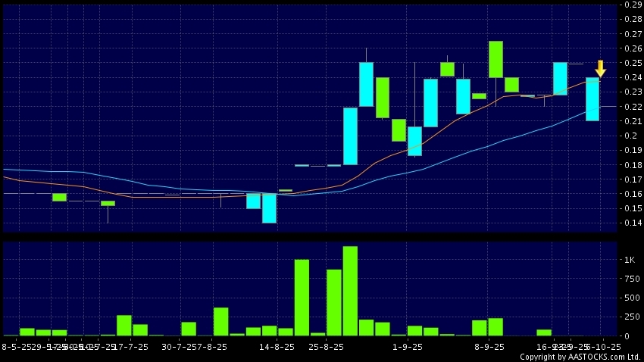Select the 750 volume axis label
This screenshot has width=644, height=362.
click(630, 279)
